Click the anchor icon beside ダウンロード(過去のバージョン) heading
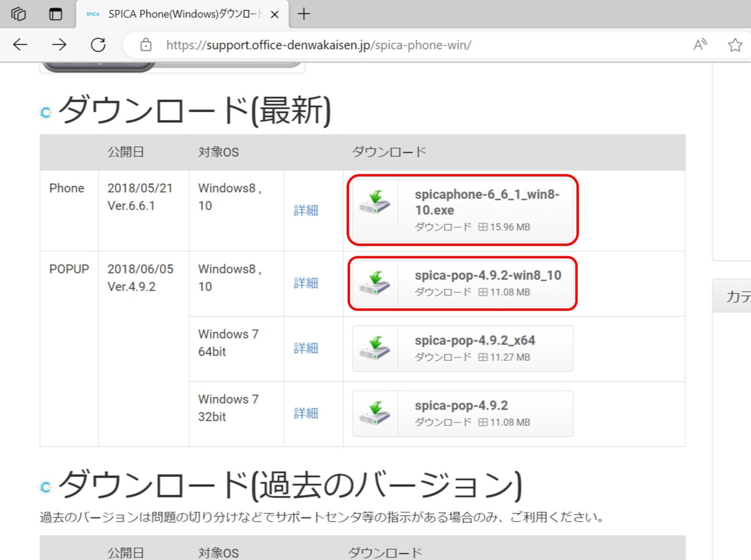751x560 pixels. coord(45,486)
